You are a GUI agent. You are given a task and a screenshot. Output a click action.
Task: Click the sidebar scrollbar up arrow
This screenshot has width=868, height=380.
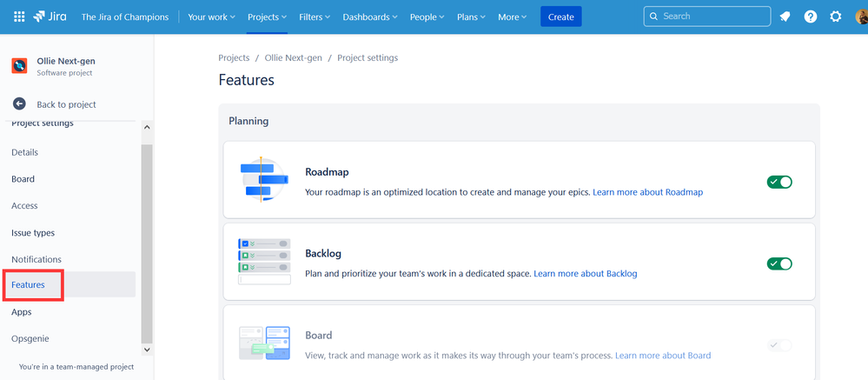(x=147, y=127)
